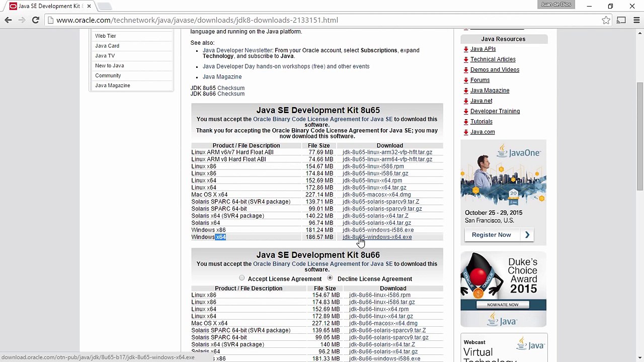Download jdk-8u66-macosx-x64.dmg

[x=383, y=323]
